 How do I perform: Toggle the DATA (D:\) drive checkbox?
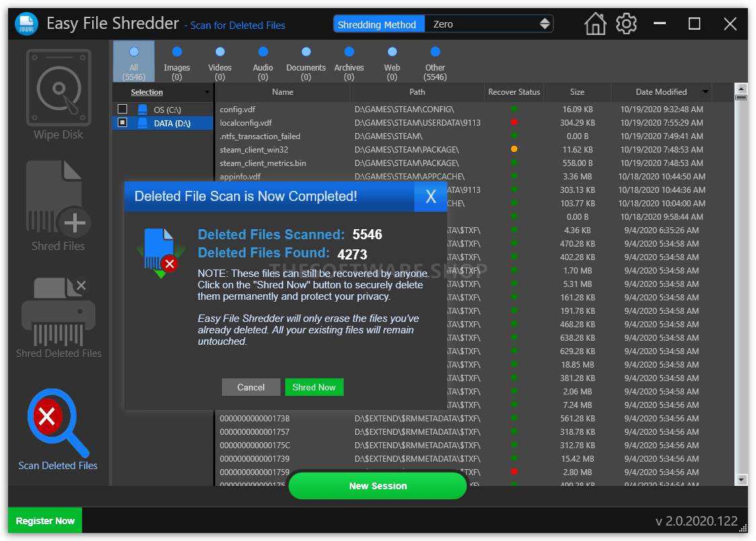click(x=122, y=123)
